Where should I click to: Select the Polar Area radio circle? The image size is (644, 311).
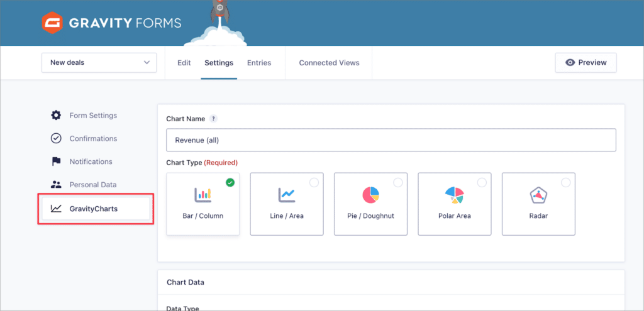(482, 183)
